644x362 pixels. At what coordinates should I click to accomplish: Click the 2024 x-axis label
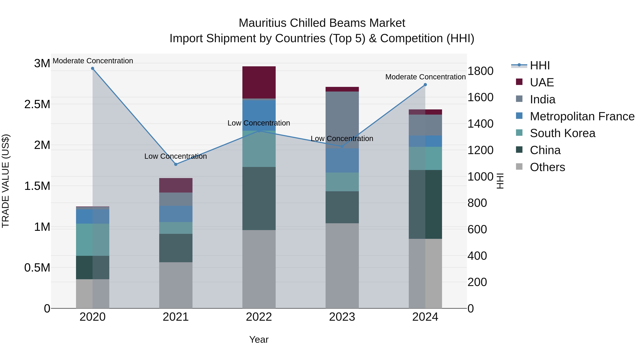coord(425,317)
